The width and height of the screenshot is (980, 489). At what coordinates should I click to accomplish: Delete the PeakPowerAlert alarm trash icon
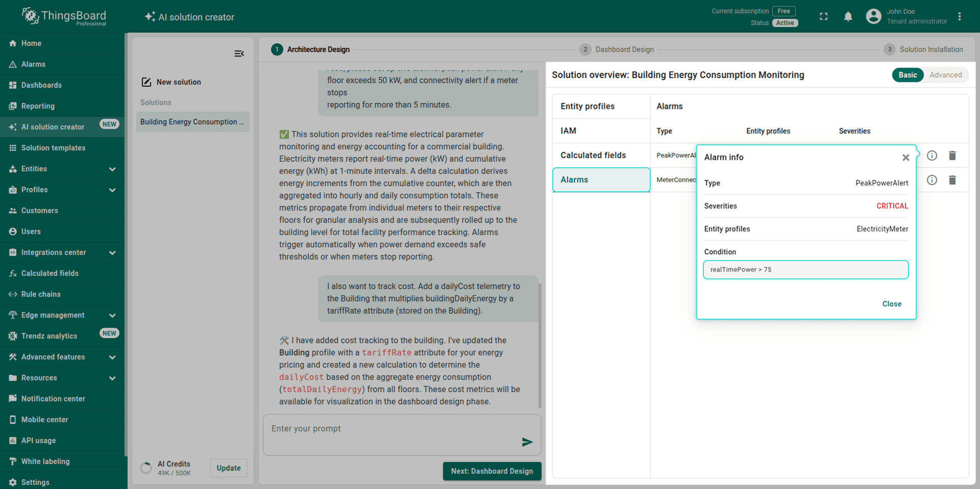pyautogui.click(x=952, y=156)
